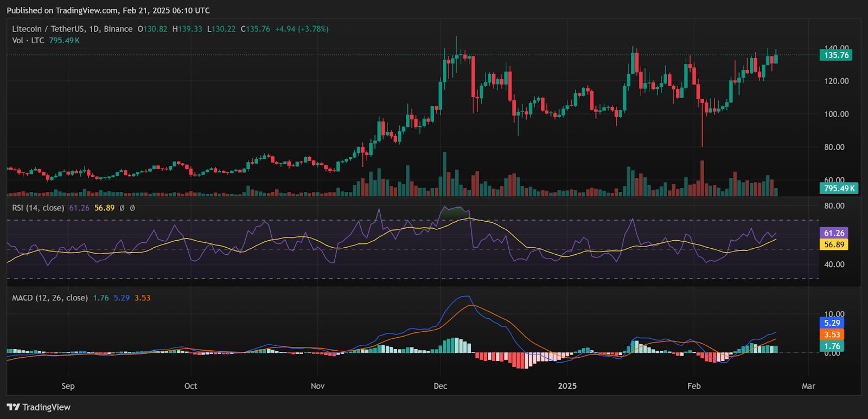This screenshot has width=868, height=419.
Task: Click the green 1.76 histogram value tag
Action: point(832,346)
